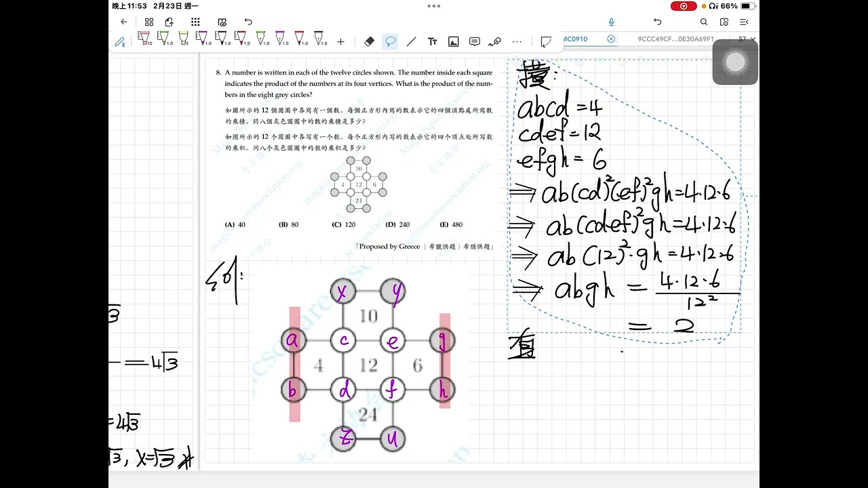This screenshot has width=868, height=488.
Task: Select the Eraser tool
Action: pyautogui.click(x=369, y=42)
